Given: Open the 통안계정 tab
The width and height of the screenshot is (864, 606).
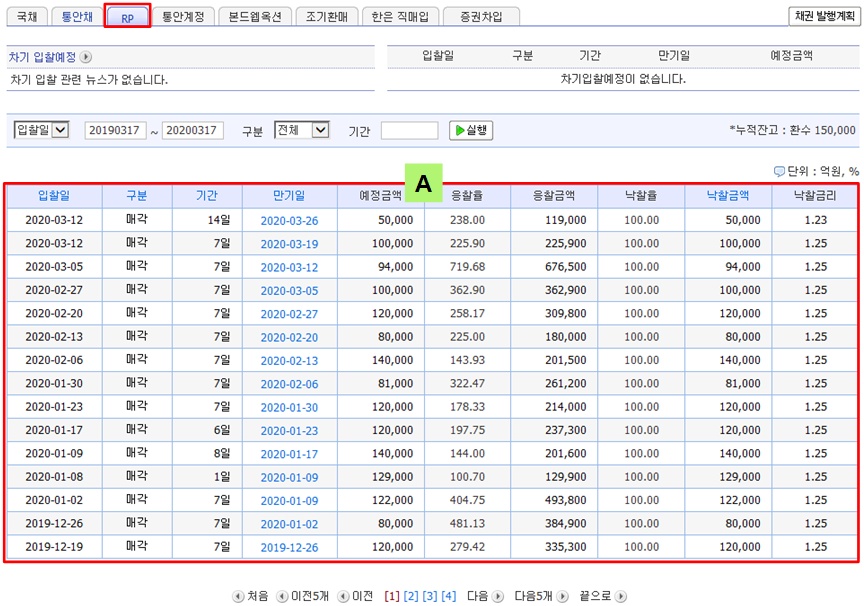Looking at the screenshot, I should (183, 17).
